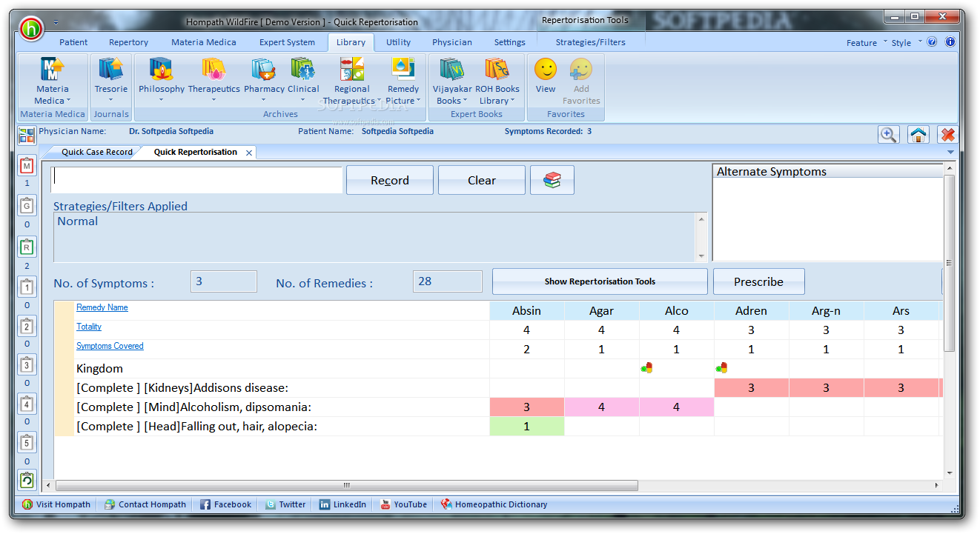
Task: Expand the Materia Medica dropdown arrow
Action: (69, 101)
